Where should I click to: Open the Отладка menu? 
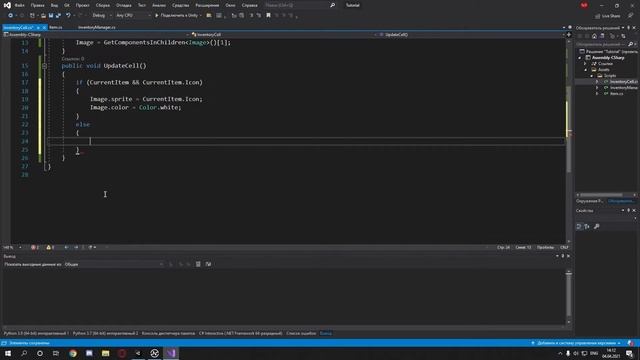pos(123,5)
